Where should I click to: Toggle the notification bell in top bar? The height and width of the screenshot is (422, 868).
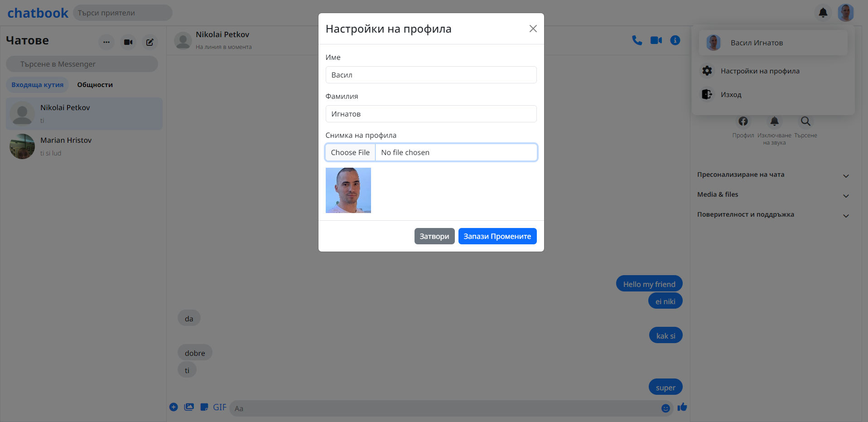coord(823,13)
